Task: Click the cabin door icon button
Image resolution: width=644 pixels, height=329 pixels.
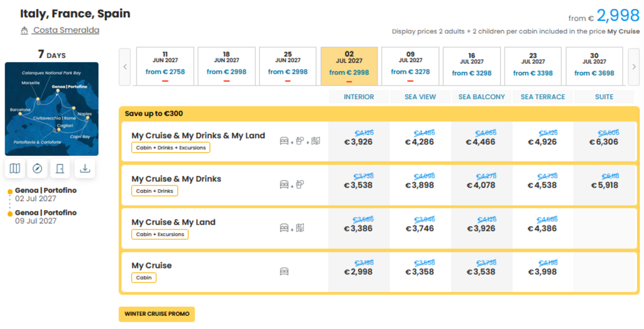Action: 60,169
